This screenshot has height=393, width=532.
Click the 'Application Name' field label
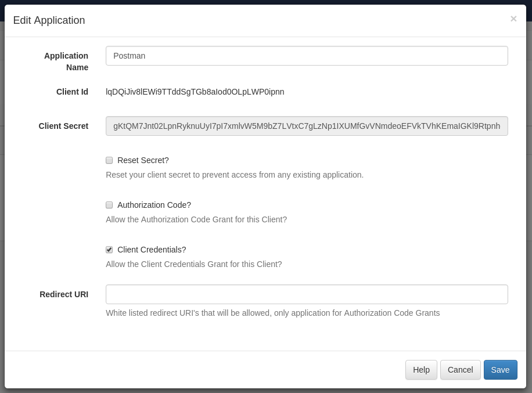[x=66, y=62]
